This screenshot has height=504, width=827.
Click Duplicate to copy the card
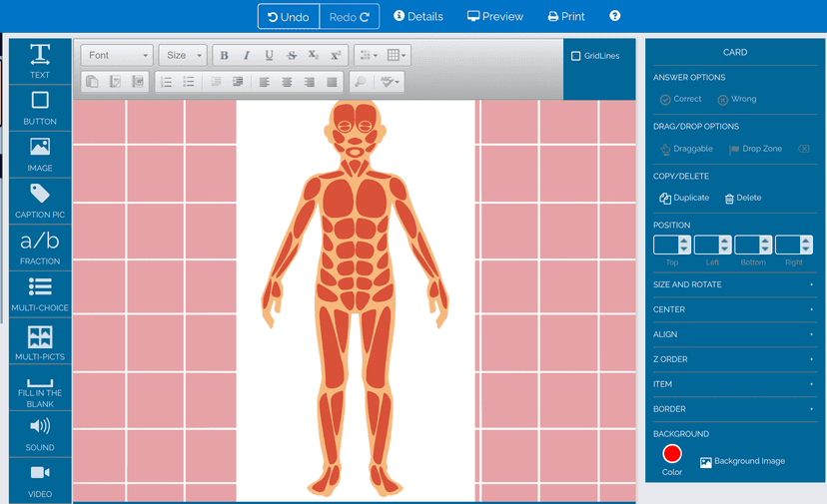coord(684,199)
